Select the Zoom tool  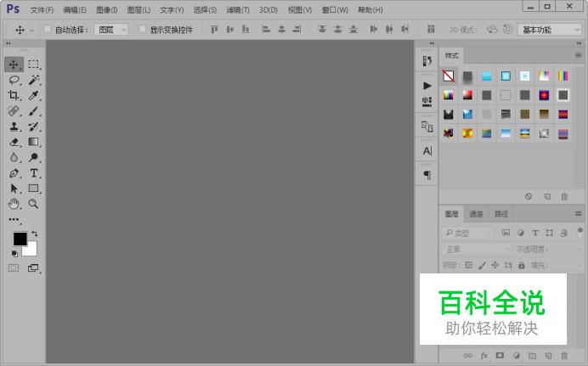tap(34, 204)
